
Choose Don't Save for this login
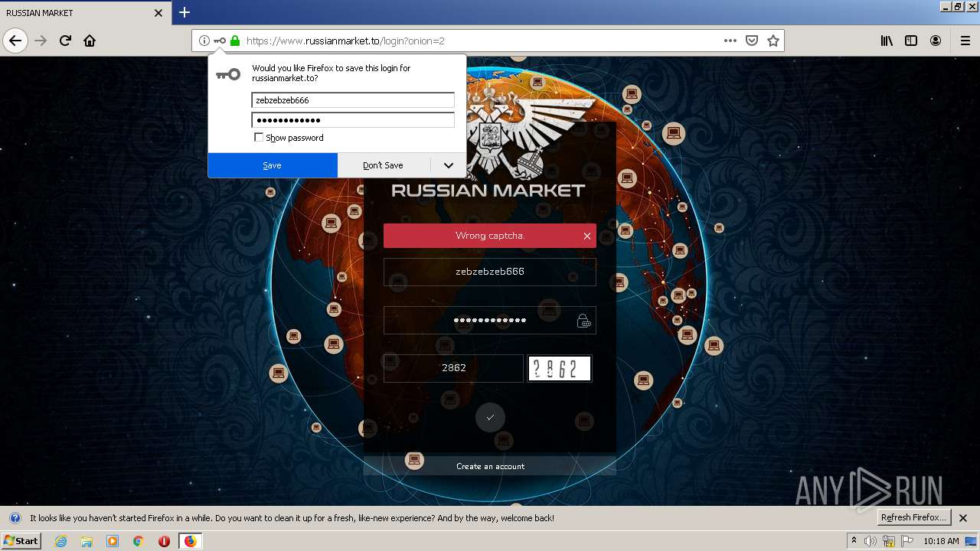383,165
